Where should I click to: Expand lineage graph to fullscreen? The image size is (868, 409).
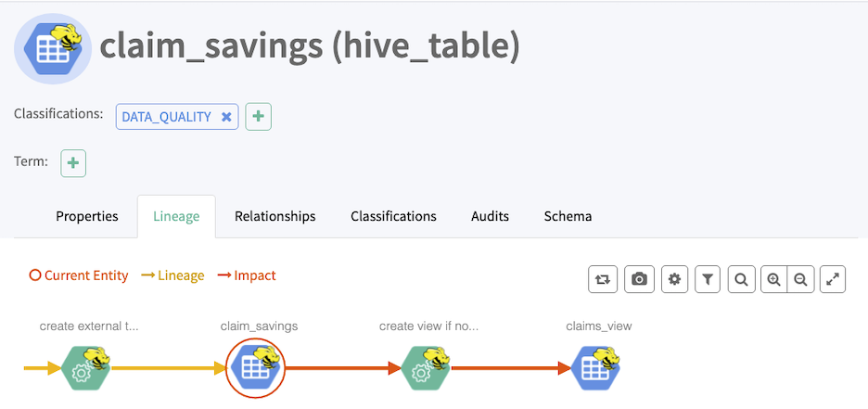833,279
